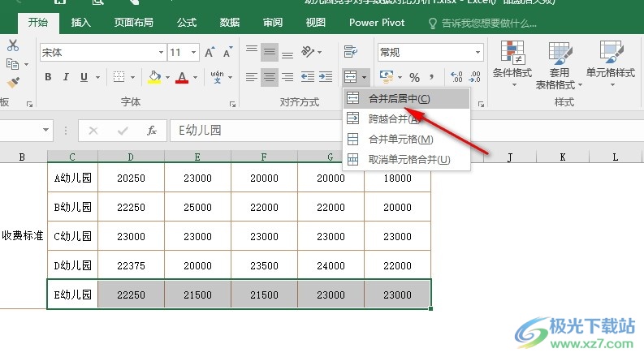Switch to the 公式 tab

click(187, 22)
